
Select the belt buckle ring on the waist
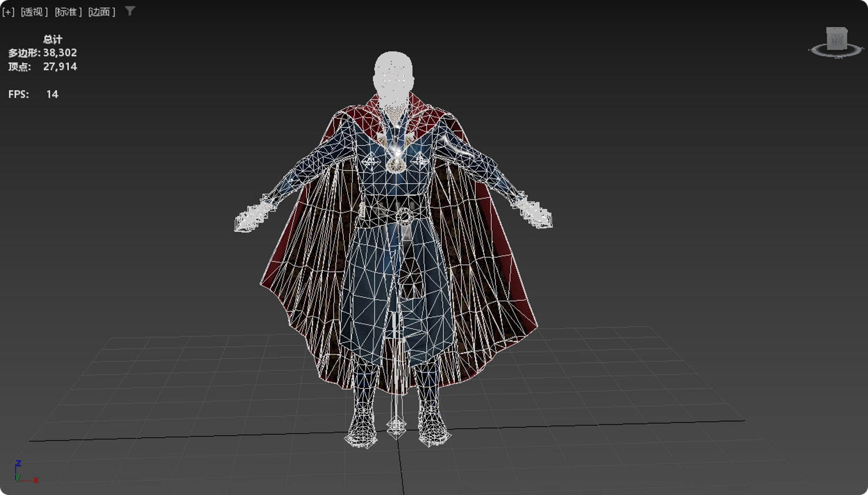403,217
